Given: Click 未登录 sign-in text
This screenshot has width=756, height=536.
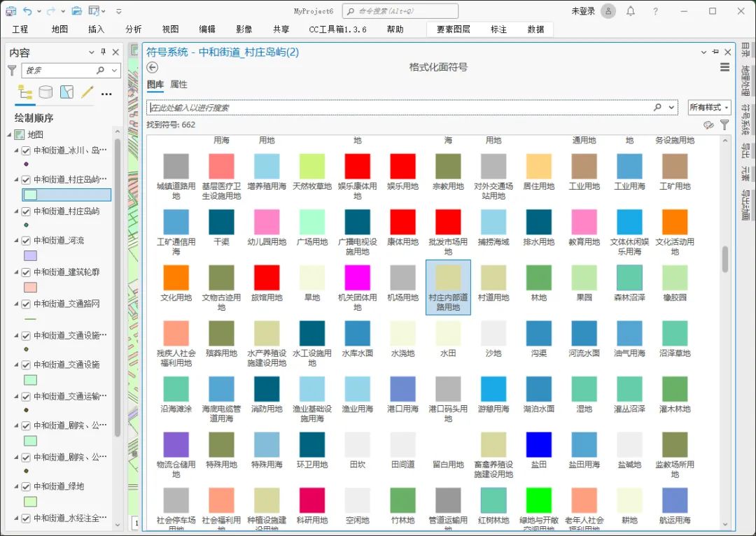Looking at the screenshot, I should (x=583, y=11).
